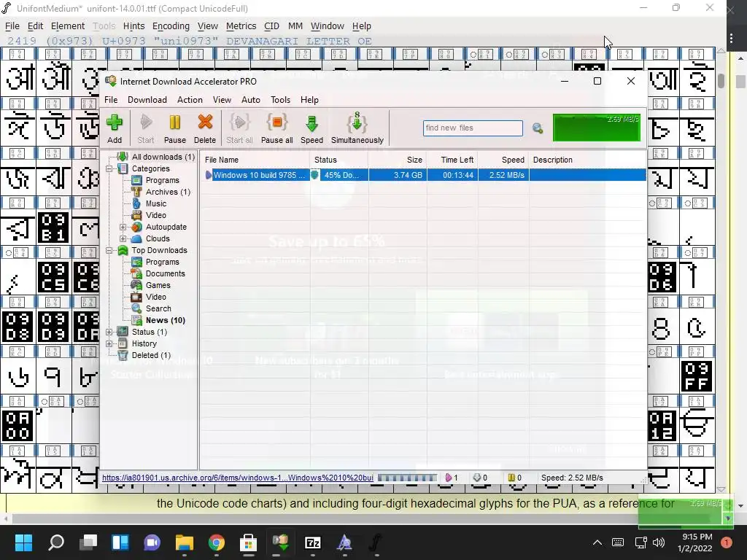Show hidden system tray icons
This screenshot has height=560, width=747.
pos(597,542)
